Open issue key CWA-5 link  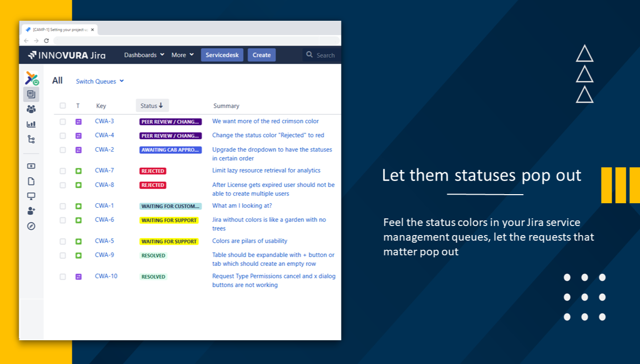coord(104,241)
